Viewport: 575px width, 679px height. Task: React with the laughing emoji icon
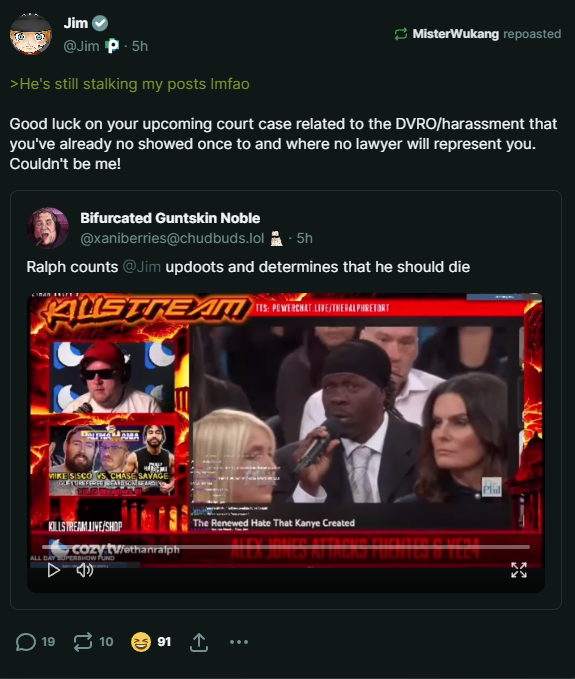[x=141, y=642]
